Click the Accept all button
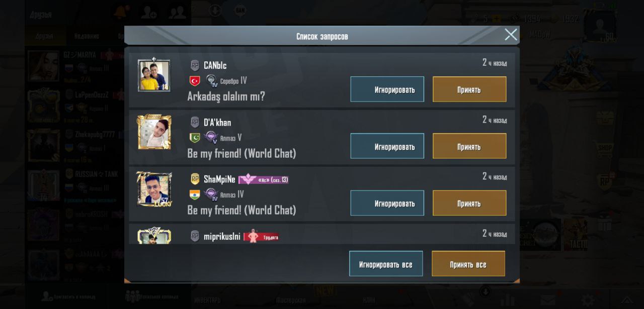Image resolution: width=644 pixels, height=309 pixels. click(x=468, y=264)
